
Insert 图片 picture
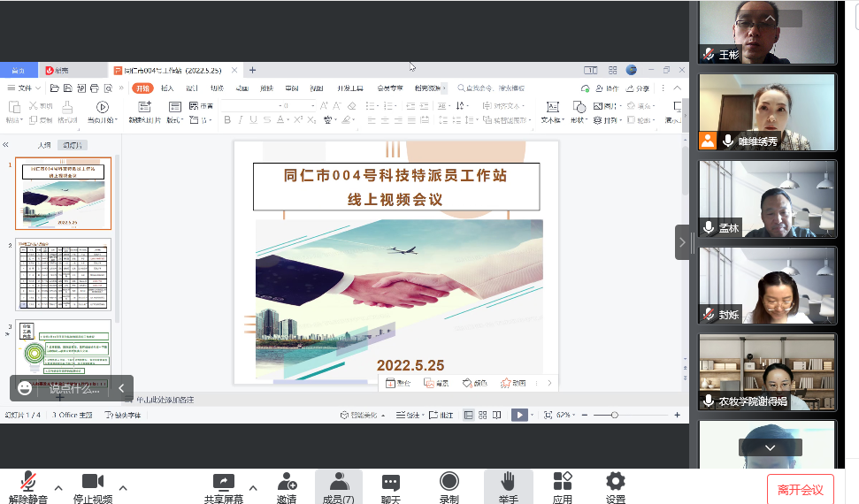click(x=607, y=106)
